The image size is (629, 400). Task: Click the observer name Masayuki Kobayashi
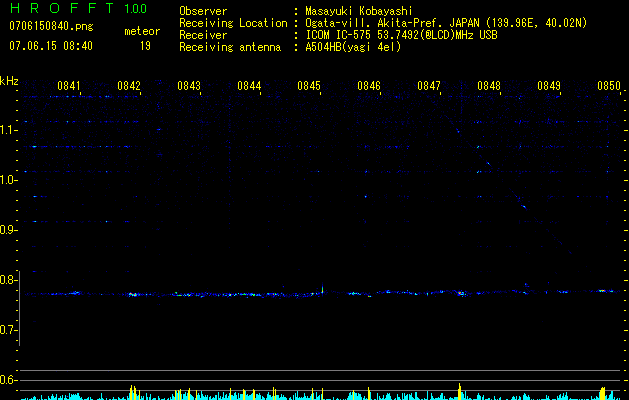pyautogui.click(x=359, y=11)
